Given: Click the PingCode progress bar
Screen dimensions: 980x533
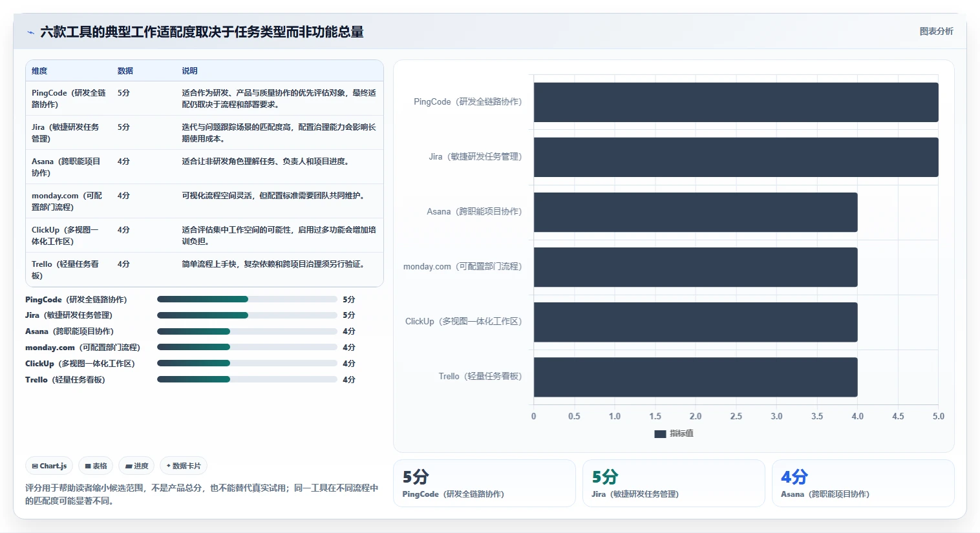Looking at the screenshot, I should [x=247, y=299].
